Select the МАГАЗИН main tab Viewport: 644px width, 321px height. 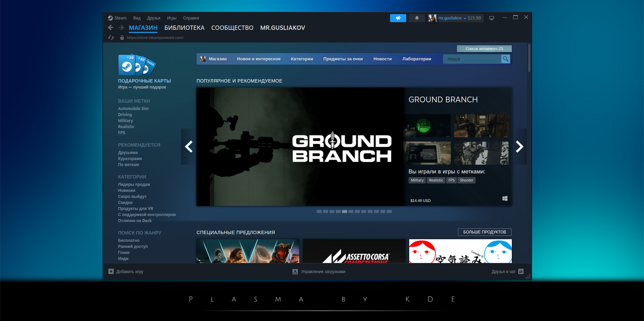pyautogui.click(x=143, y=28)
